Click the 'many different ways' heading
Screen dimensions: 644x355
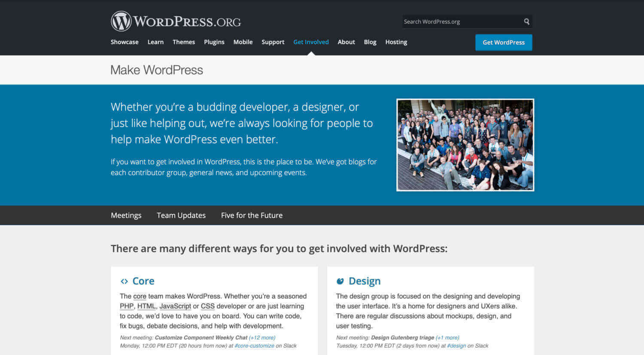click(x=279, y=249)
